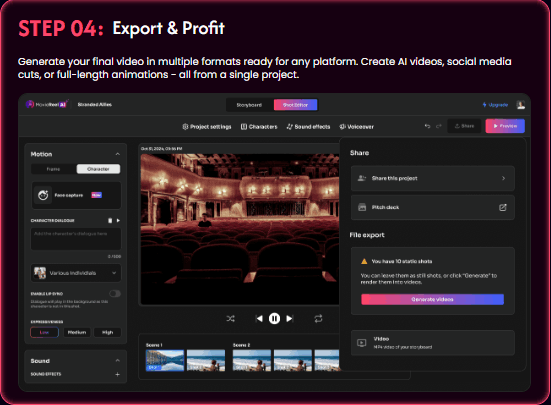Click the Face capture icon
This screenshot has height=405, width=551.
(x=43, y=195)
